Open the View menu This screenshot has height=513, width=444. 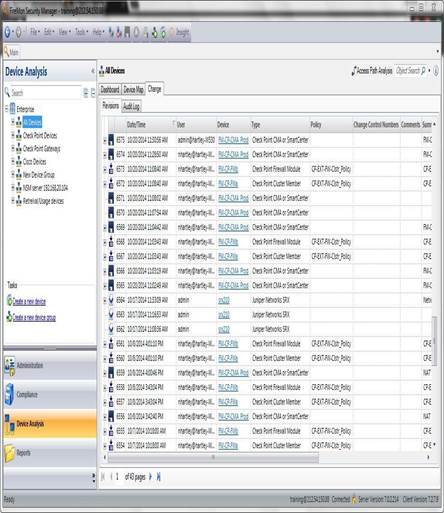click(x=64, y=32)
